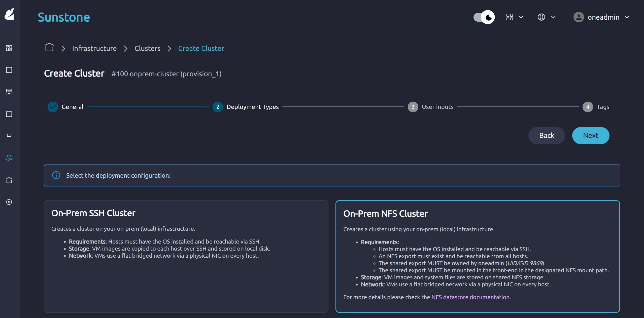
Task: Click the OpenNebula logo icon
Action: [x=10, y=14]
